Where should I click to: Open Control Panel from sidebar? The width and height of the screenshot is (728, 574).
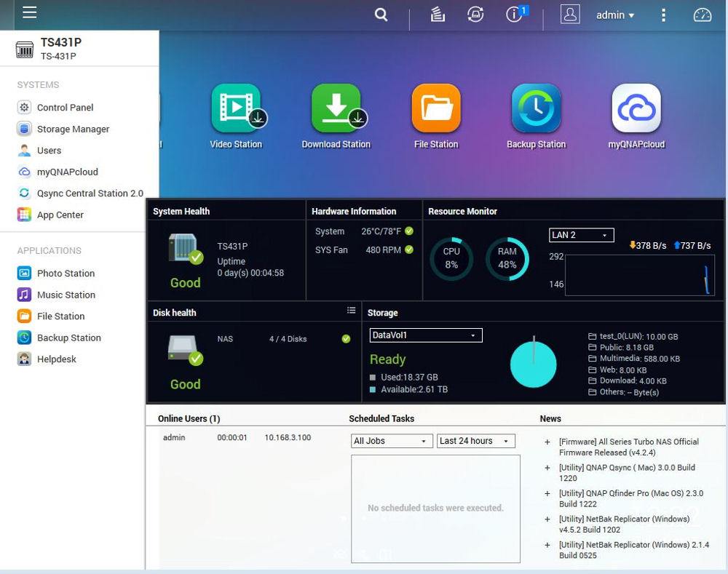(x=55, y=107)
